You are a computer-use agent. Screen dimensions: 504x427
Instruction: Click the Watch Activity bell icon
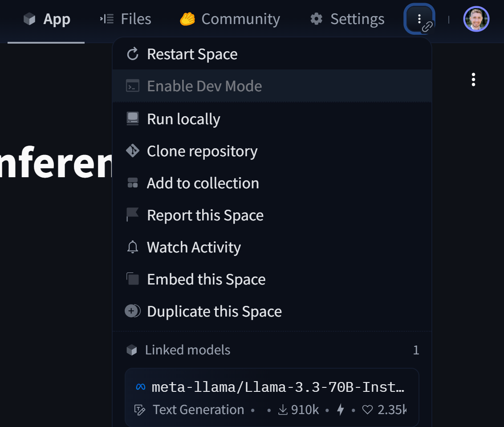[x=133, y=247]
